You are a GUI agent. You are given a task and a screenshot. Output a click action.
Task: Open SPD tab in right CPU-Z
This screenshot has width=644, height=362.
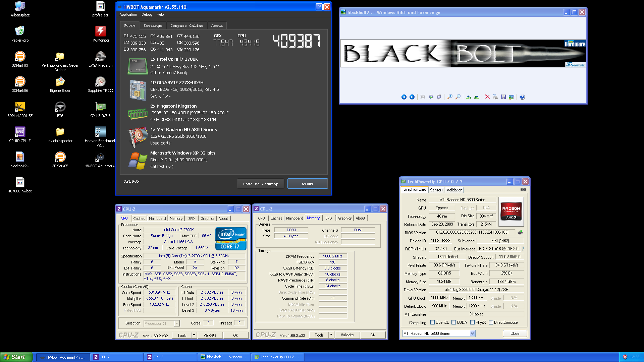tap(329, 218)
